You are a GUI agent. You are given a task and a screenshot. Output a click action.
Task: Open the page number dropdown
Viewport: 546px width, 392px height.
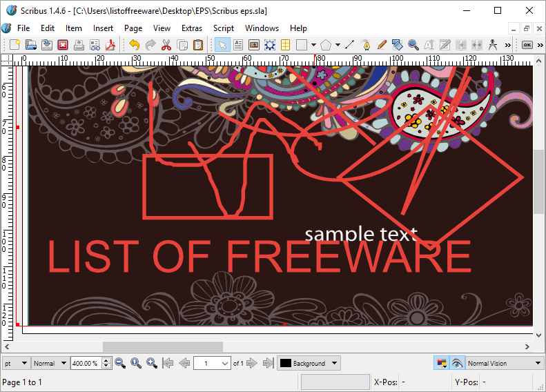tap(212, 364)
